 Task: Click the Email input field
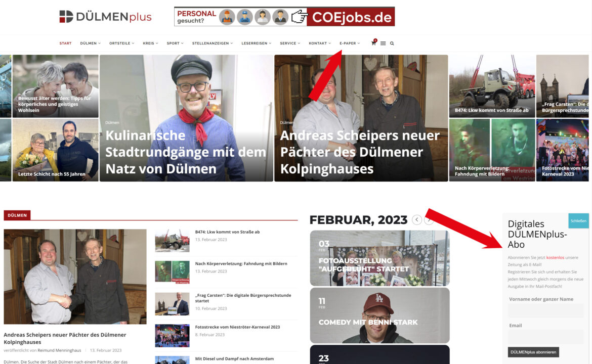[x=545, y=337]
